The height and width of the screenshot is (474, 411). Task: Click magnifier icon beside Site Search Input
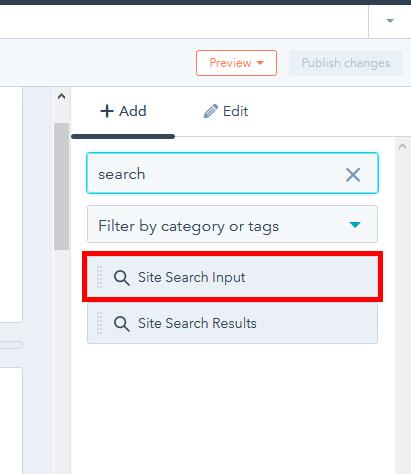click(121, 277)
